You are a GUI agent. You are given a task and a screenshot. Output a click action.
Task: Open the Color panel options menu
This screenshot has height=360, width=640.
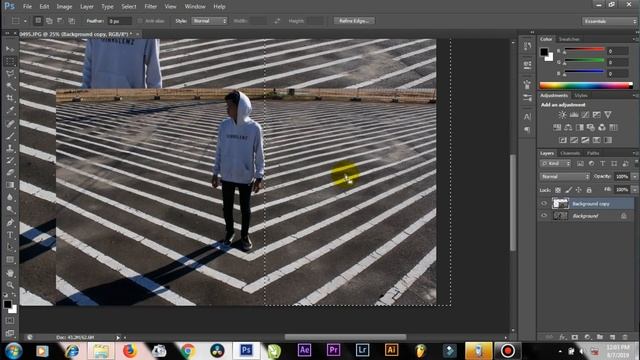tap(635, 39)
